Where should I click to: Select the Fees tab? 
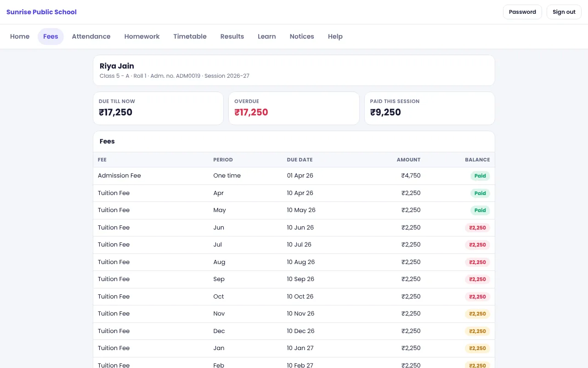pyautogui.click(x=51, y=36)
